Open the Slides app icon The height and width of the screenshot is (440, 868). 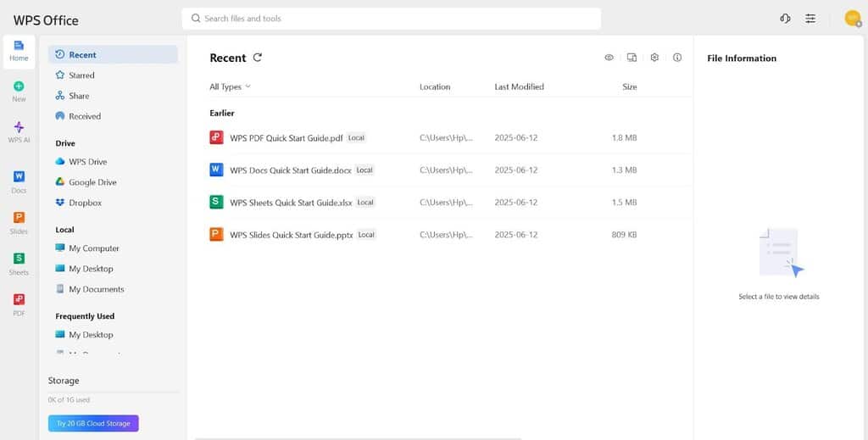click(19, 223)
